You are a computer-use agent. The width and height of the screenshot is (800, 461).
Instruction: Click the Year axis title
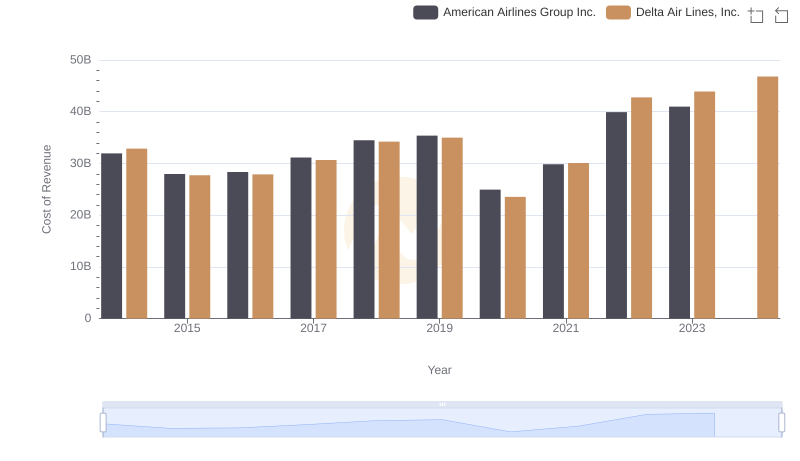click(439, 370)
